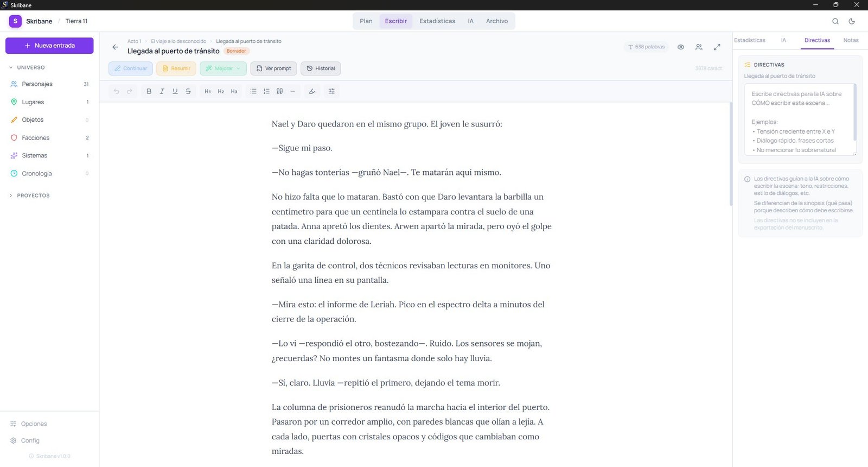Navigate to El viaje a lo desconocido breadcrumb
The height and width of the screenshot is (467, 868).
coord(178,41)
